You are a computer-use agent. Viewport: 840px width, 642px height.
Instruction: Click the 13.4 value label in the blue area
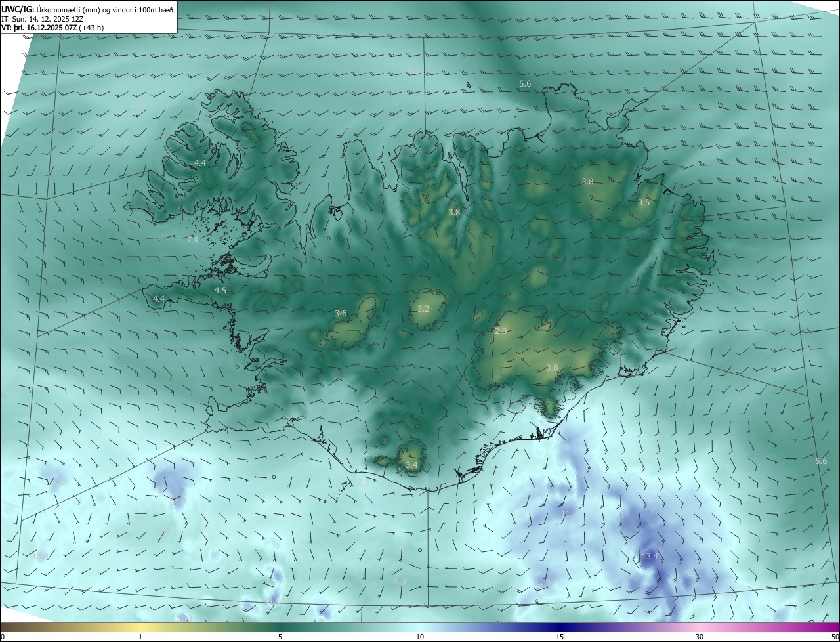pos(650,557)
